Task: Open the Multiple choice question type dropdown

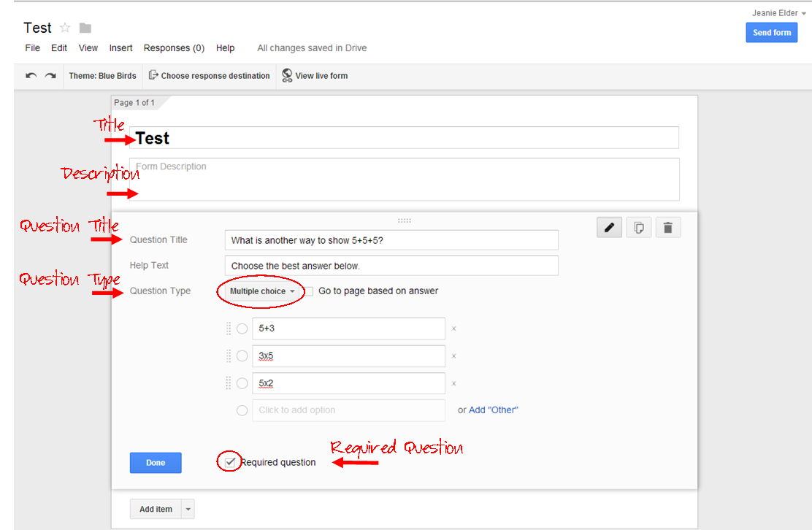Action: pos(261,290)
